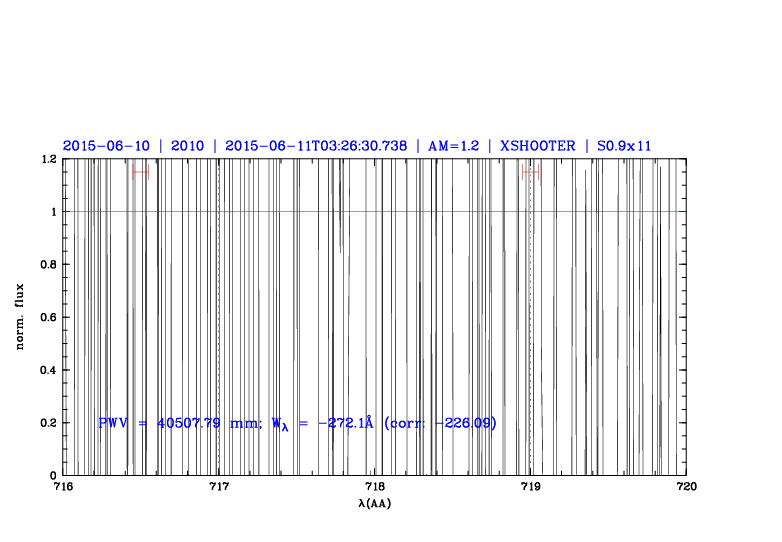Screen dimensions: 782x542
Task: Click the 1.2 tick label on y-axis
Action: pyautogui.click(x=47, y=160)
